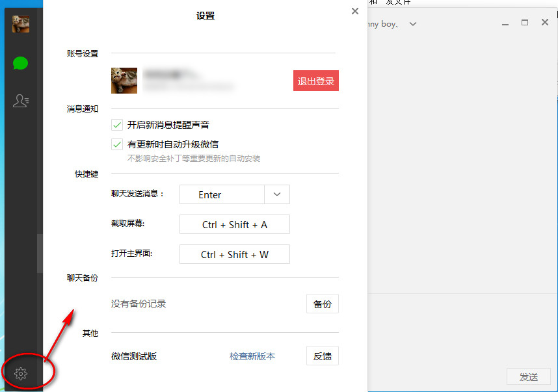Expand the chat title chevron next to boy、
Viewport: 558px width, 392px height.
point(412,23)
